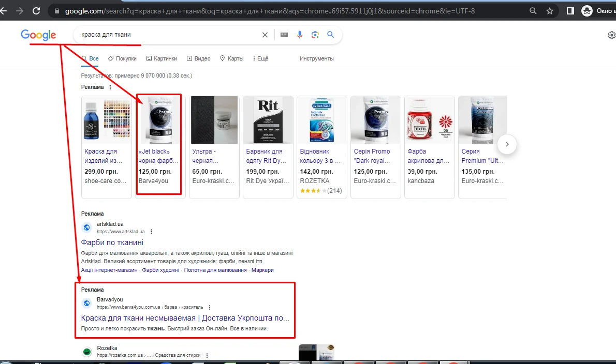Open the three-dot menu next to first Реклама label
The width and height of the screenshot is (616, 364).
tap(110, 87)
